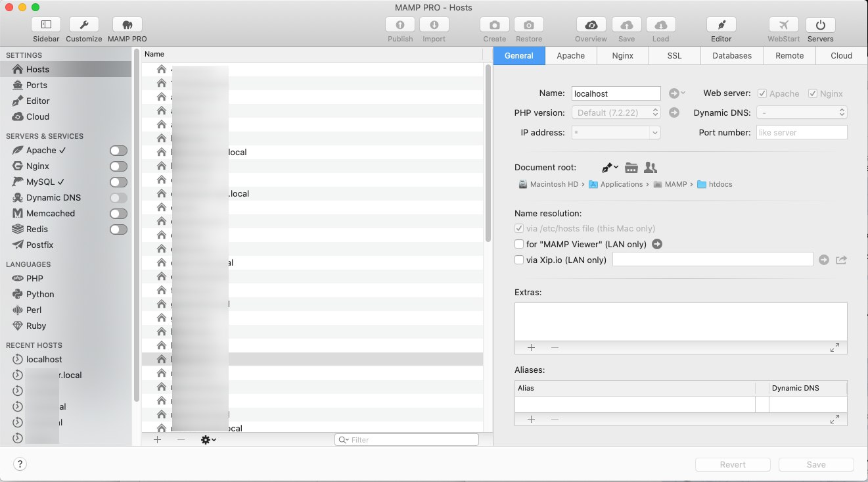Click arrow icon next to MAMP Viewer
This screenshot has height=482, width=868.
pos(656,244)
